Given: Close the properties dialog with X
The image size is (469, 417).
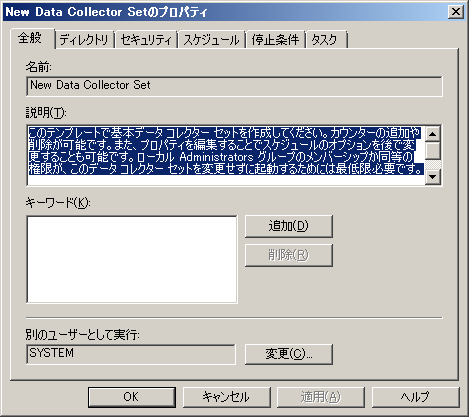Looking at the screenshot, I should click(x=455, y=12).
